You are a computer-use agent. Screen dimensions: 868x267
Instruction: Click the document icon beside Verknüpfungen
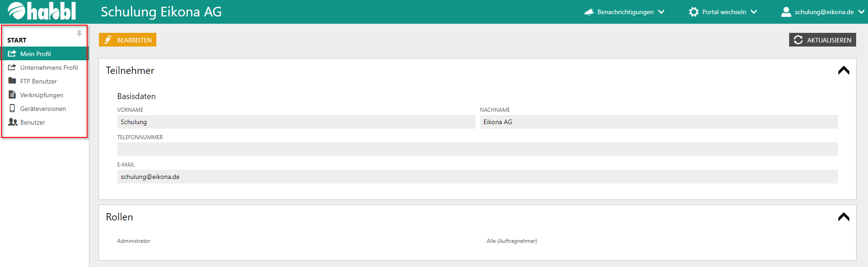pos(12,94)
